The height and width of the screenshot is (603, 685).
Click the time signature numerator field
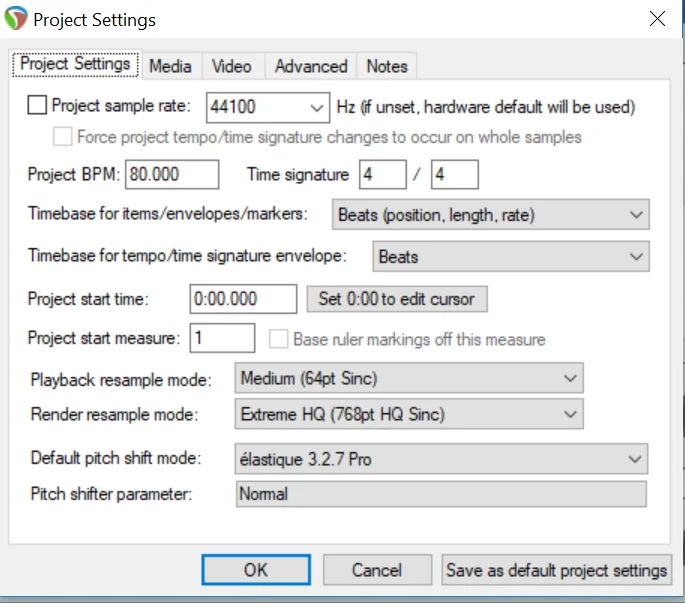pyautogui.click(x=383, y=174)
